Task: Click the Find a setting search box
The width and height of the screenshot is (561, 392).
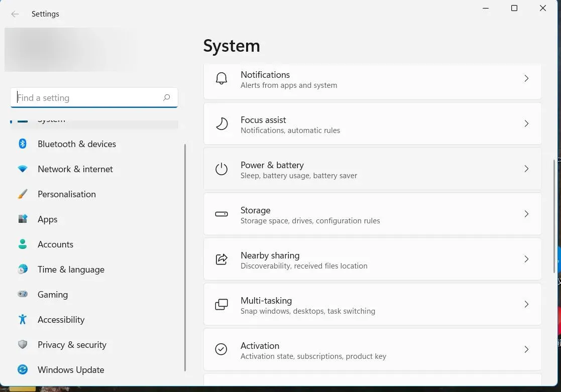Action: [94, 98]
